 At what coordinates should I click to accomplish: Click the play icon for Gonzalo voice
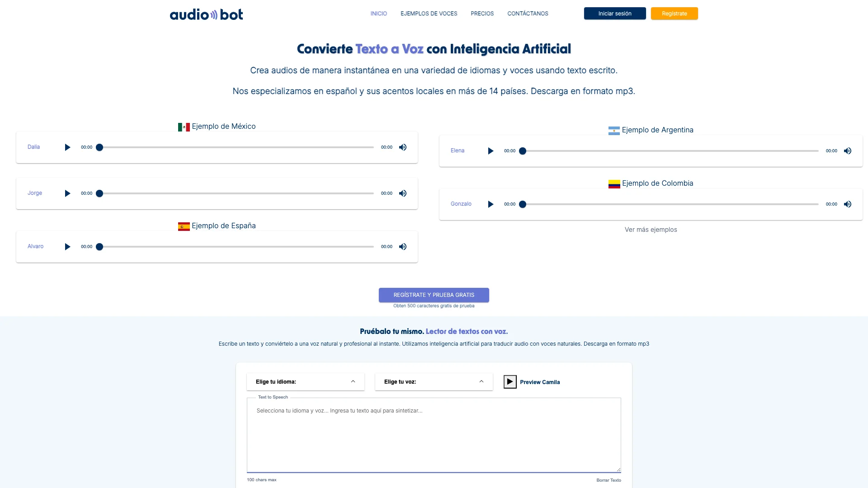(490, 204)
